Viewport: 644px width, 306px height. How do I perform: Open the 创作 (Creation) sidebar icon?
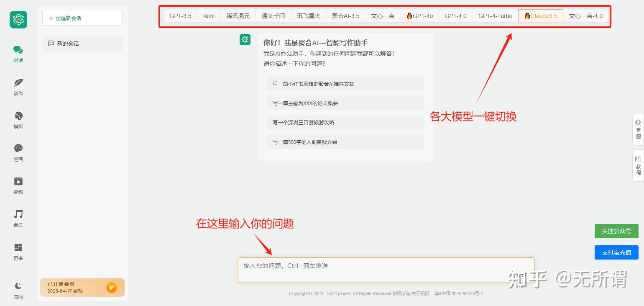click(x=18, y=86)
